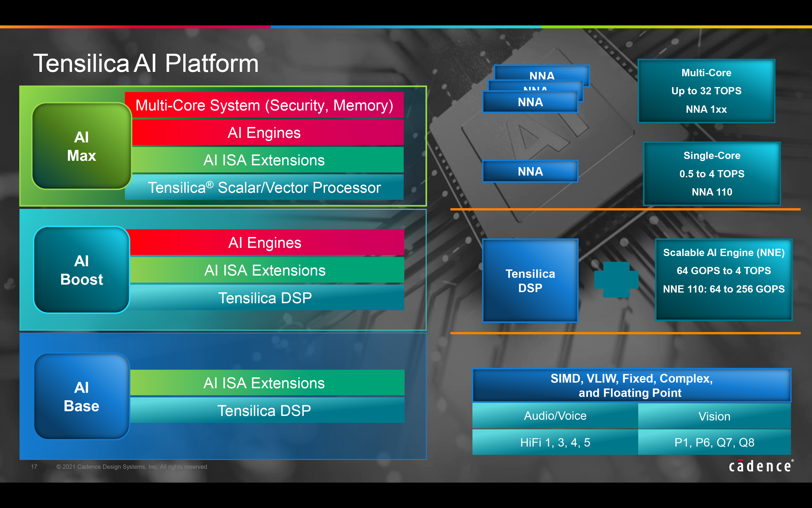Image resolution: width=812 pixels, height=508 pixels.
Task: Click the Vision cell
Action: [714, 416]
